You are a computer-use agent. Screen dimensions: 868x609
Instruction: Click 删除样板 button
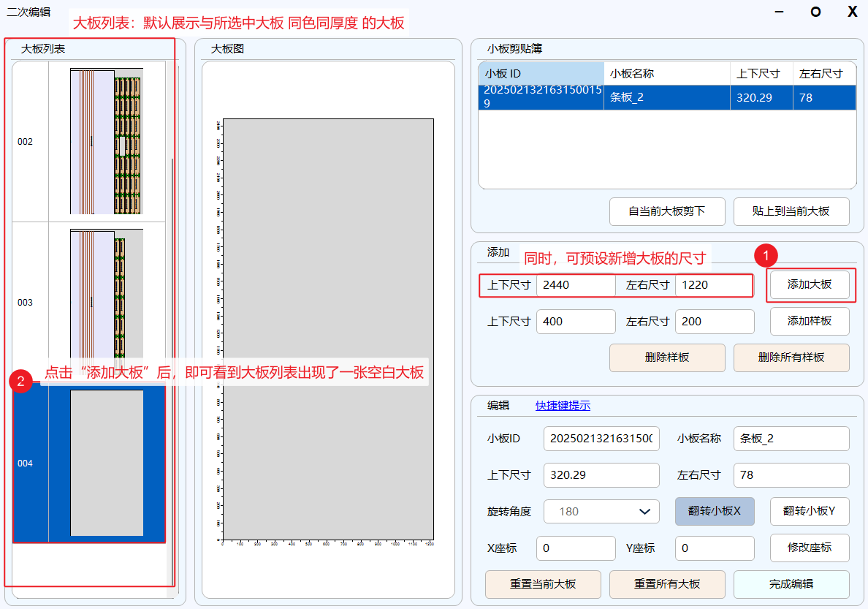(x=666, y=358)
